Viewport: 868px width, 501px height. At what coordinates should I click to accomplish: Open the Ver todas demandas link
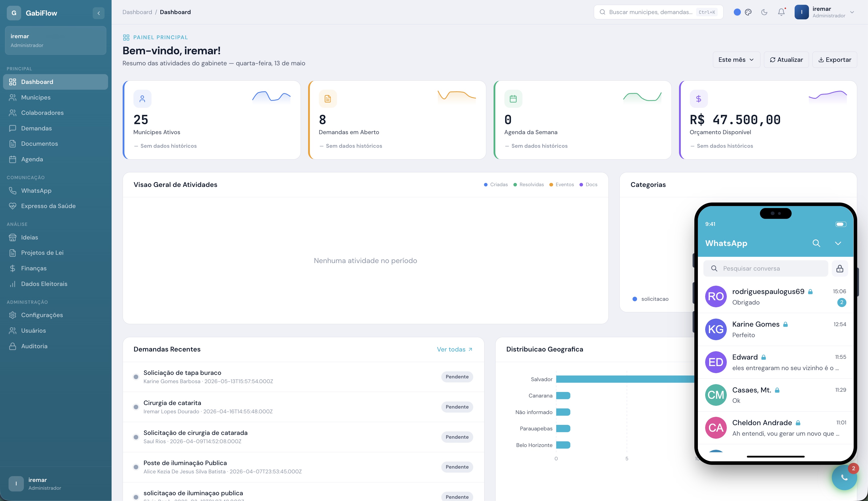(455, 349)
